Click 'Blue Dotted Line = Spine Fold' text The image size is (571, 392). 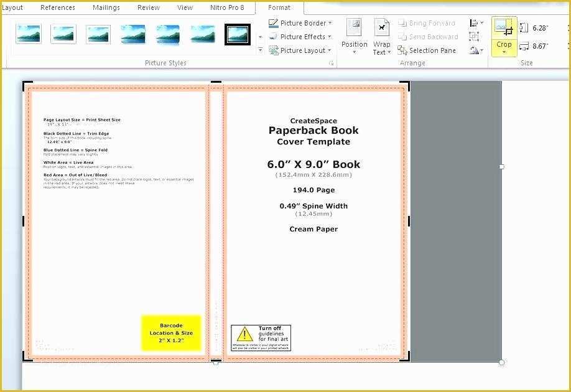point(75,150)
